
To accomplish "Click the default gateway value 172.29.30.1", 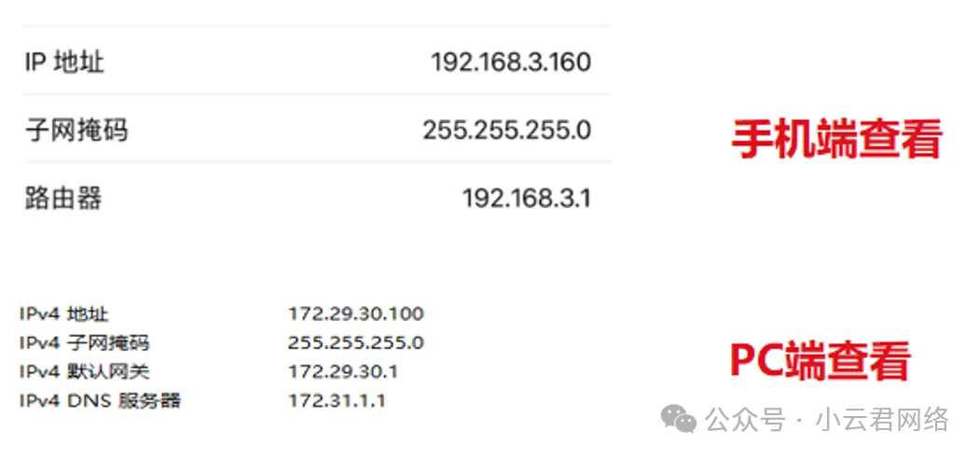I will 342,372.
